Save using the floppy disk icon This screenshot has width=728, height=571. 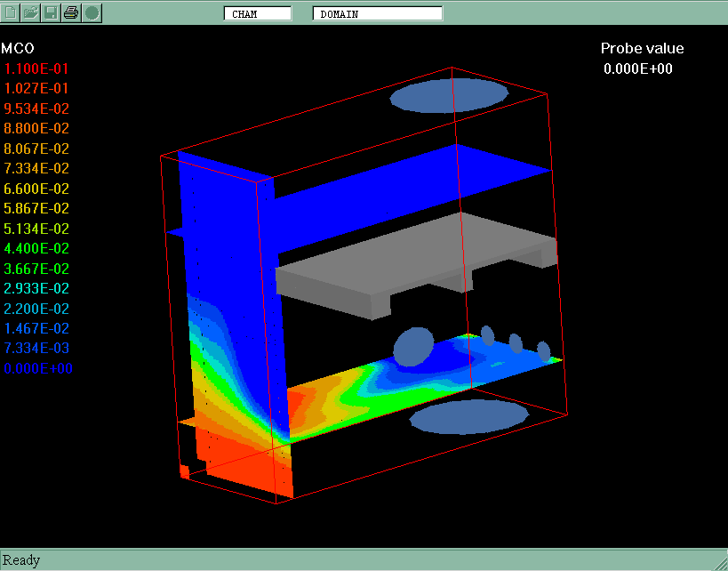tap(52, 12)
